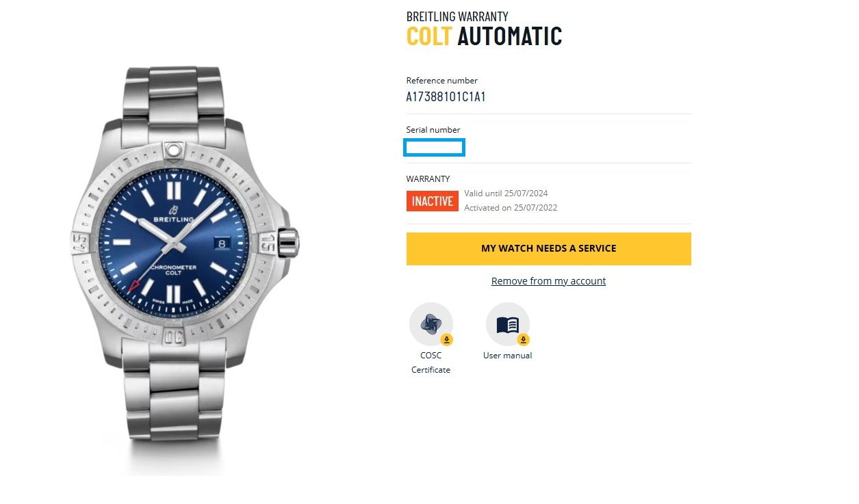Click the download badge on User manual icon

click(x=523, y=340)
